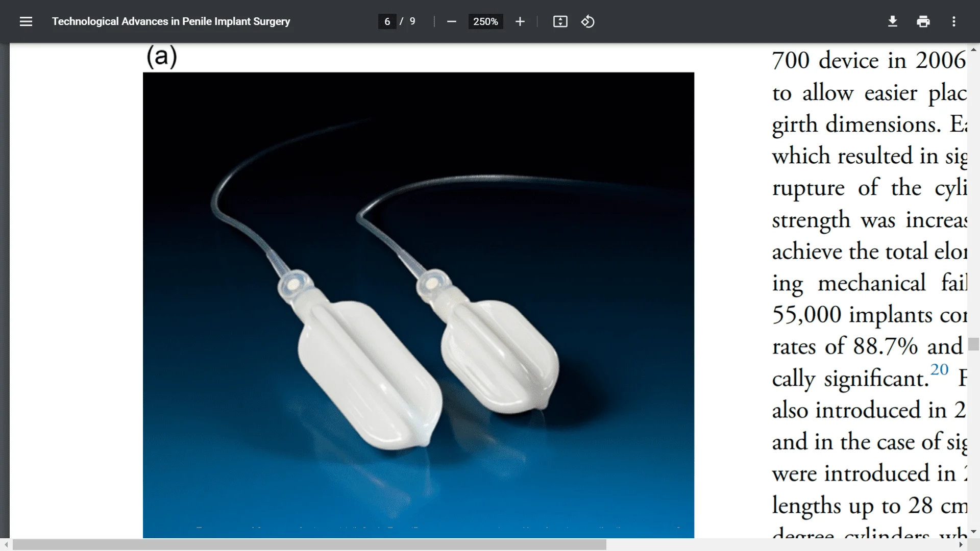Click the text 'girth dimensions.'
This screenshot has width=980, height=551.
point(856,126)
